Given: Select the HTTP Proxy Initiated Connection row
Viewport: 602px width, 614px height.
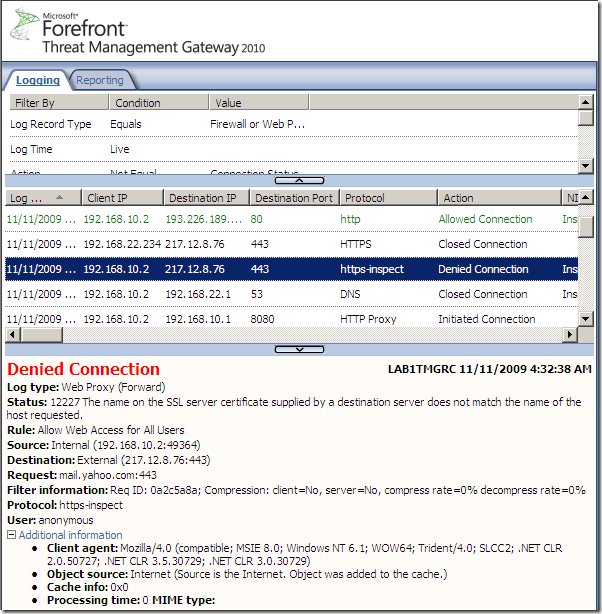Looking at the screenshot, I should 291,319.
